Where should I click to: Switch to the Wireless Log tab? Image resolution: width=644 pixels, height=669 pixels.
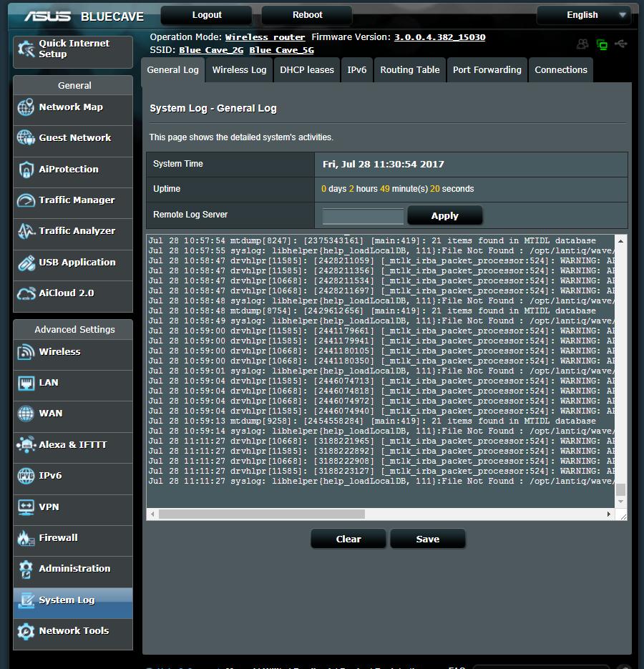[x=239, y=70]
